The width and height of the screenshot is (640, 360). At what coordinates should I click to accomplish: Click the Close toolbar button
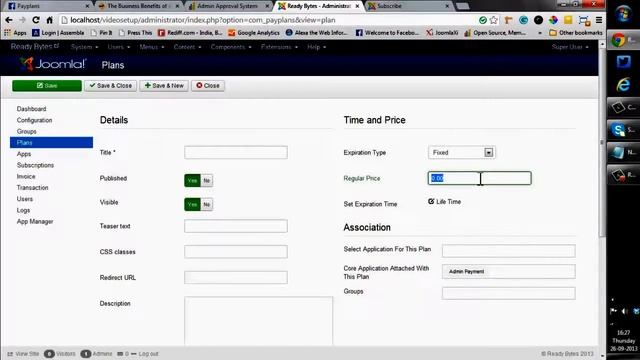click(x=208, y=86)
